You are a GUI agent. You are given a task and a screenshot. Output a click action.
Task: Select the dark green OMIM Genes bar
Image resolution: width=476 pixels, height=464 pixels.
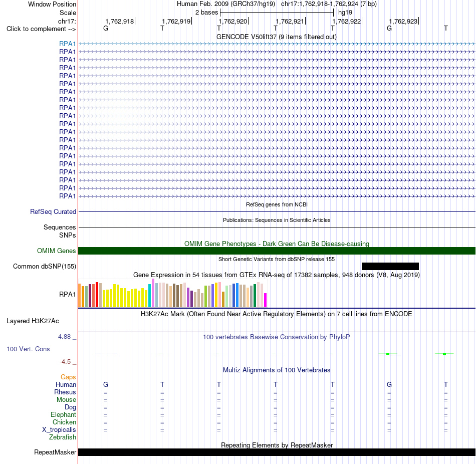point(277,251)
